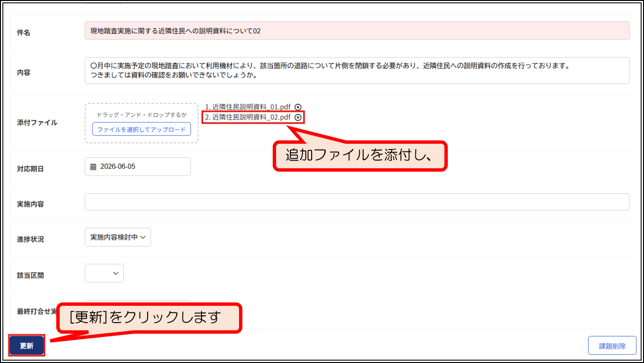The image size is (644, 363).
Task: Click the 内容 label
Action: (x=24, y=73)
